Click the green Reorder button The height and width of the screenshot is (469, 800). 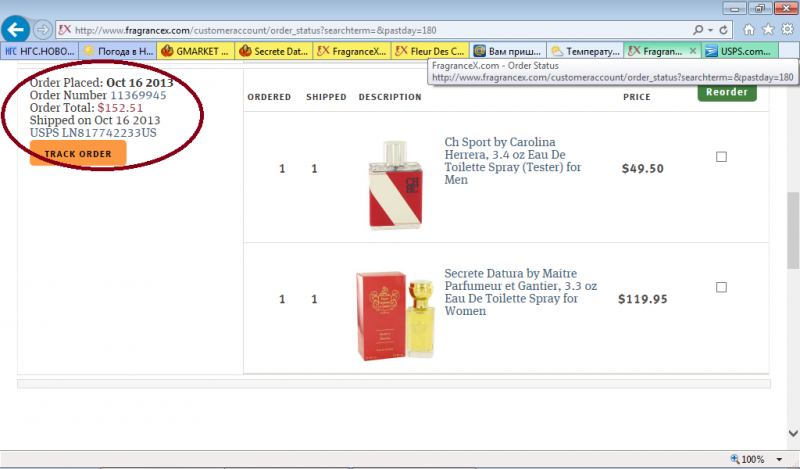point(727,92)
